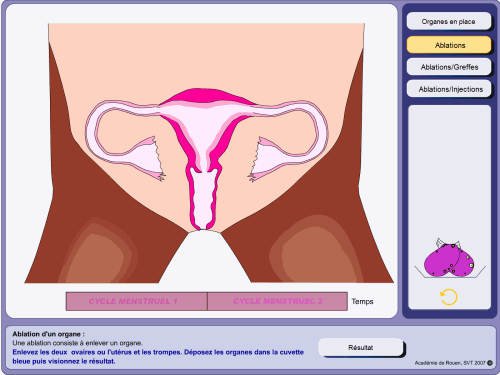Select the CYCLE MENSTRUEL 1 timeline block

click(137, 301)
